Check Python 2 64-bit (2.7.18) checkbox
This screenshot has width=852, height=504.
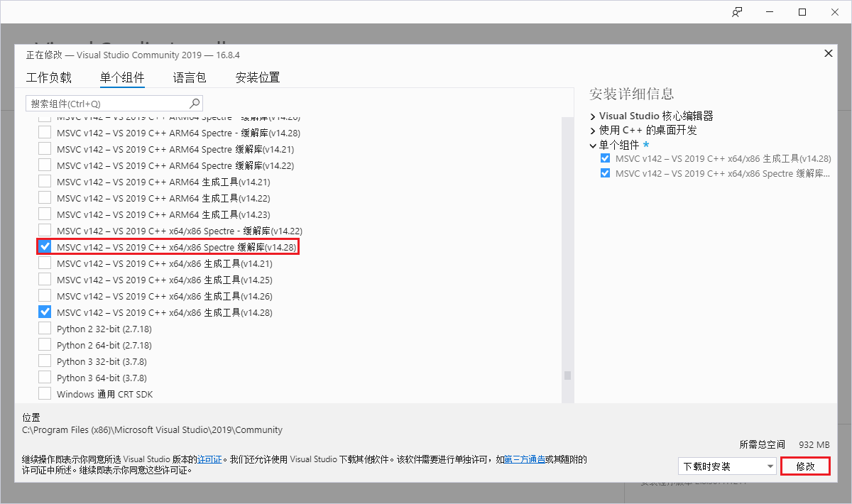[x=45, y=345]
